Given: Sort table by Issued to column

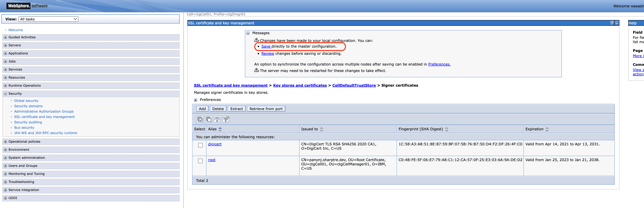Looking at the screenshot, I should point(321,129).
